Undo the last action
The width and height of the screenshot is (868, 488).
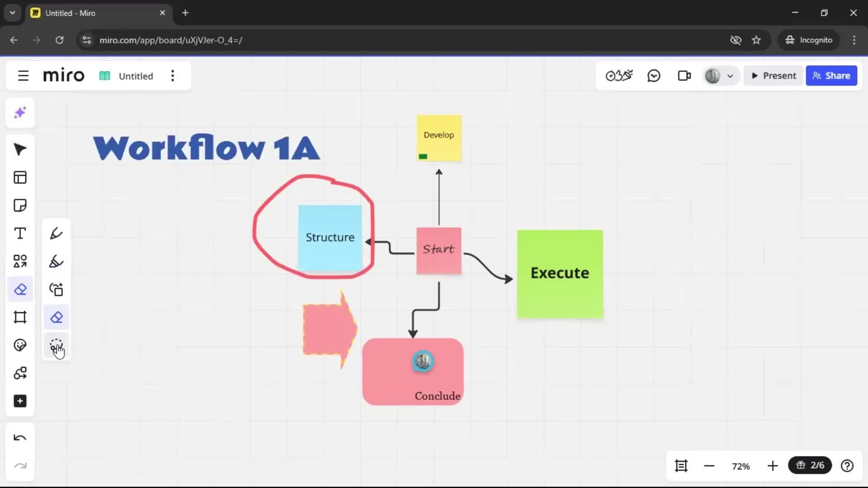point(20,438)
